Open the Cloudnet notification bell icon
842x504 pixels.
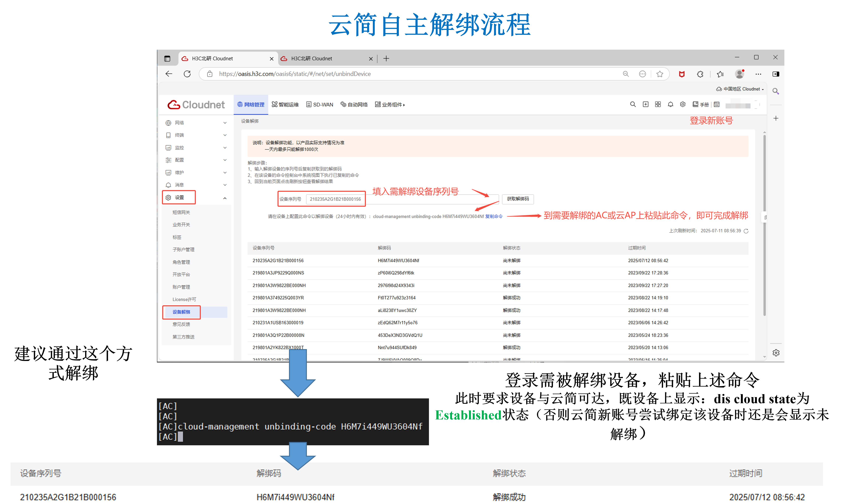point(670,104)
